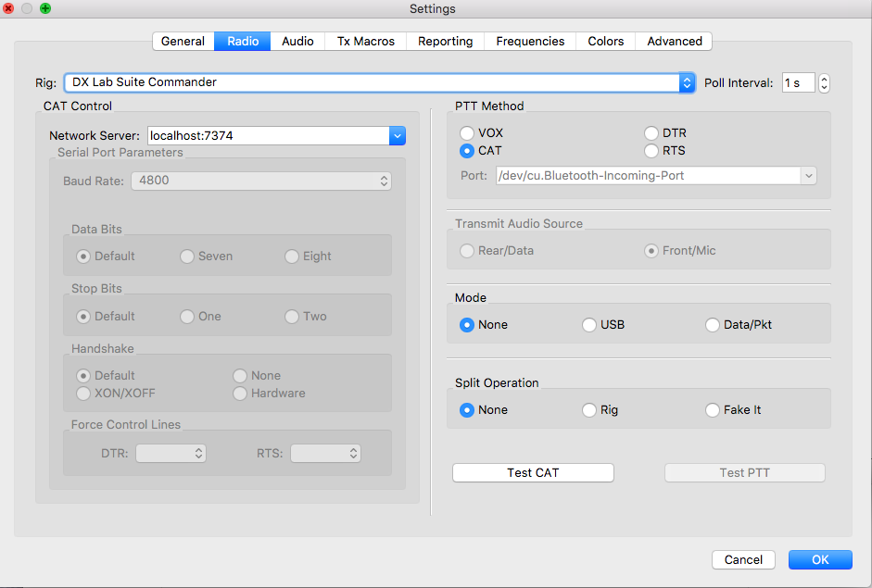The height and width of the screenshot is (588, 872).
Task: Select RTS as PTT method
Action: coord(664,151)
